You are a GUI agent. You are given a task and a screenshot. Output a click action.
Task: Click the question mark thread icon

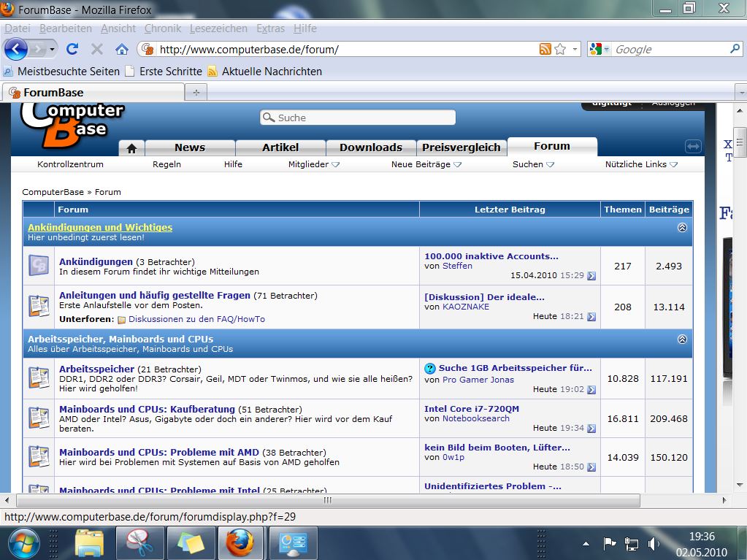coord(430,369)
